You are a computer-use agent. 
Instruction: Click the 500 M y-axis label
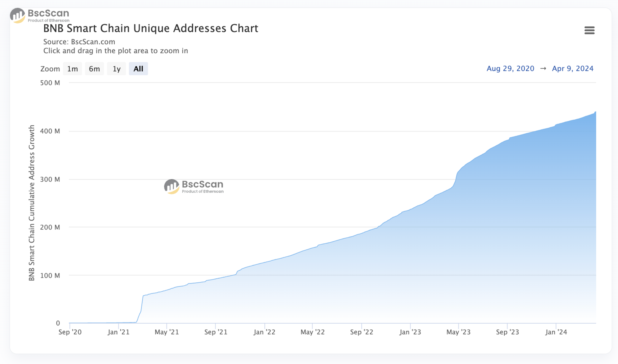click(x=50, y=83)
